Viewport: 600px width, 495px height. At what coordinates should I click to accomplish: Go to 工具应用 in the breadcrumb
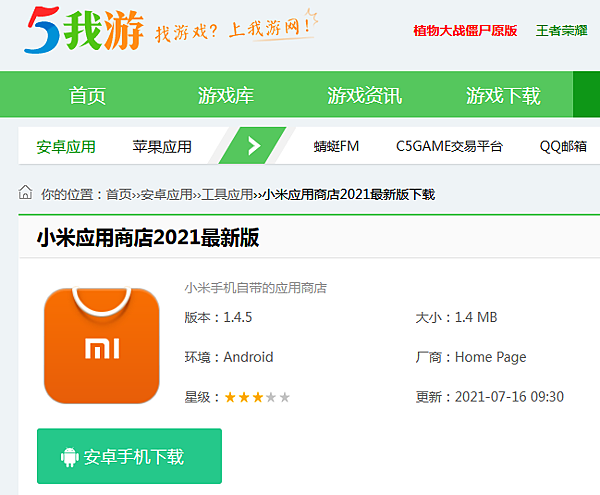pyautogui.click(x=227, y=194)
